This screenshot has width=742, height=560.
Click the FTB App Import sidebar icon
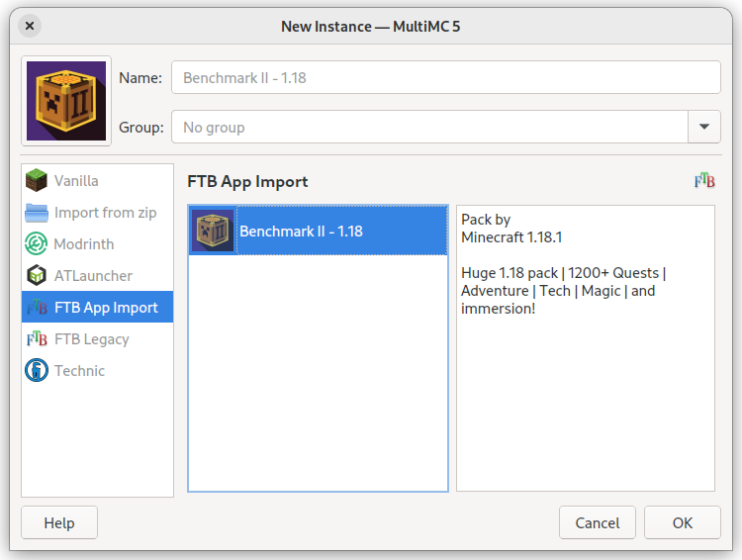click(37, 308)
